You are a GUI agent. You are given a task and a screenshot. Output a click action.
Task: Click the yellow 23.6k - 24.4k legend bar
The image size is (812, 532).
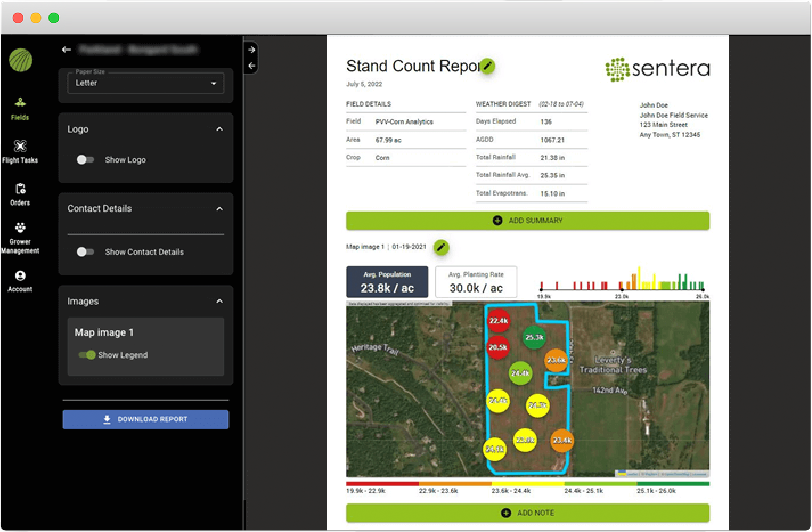pyautogui.click(x=528, y=484)
